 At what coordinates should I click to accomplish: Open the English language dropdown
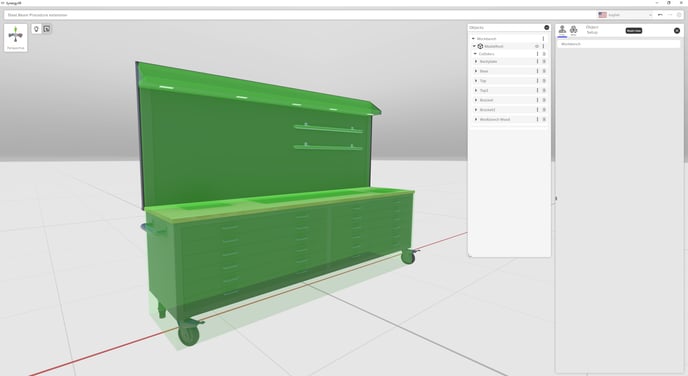click(625, 15)
